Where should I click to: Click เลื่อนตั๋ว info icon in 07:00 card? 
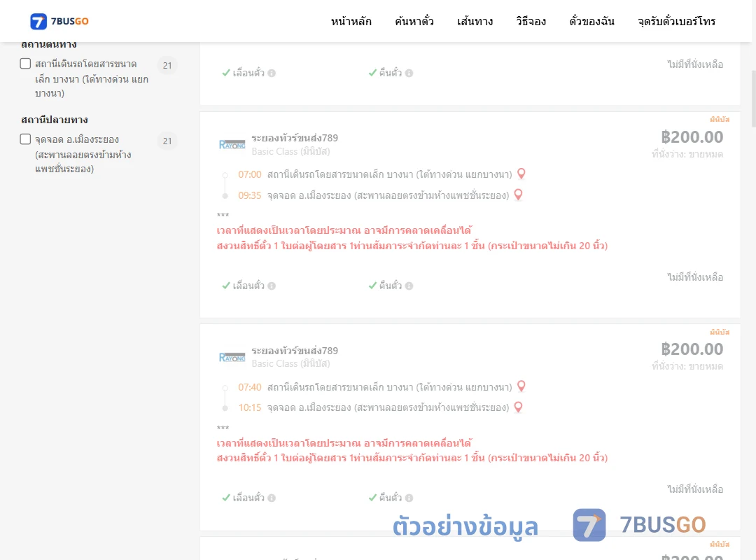tap(272, 286)
